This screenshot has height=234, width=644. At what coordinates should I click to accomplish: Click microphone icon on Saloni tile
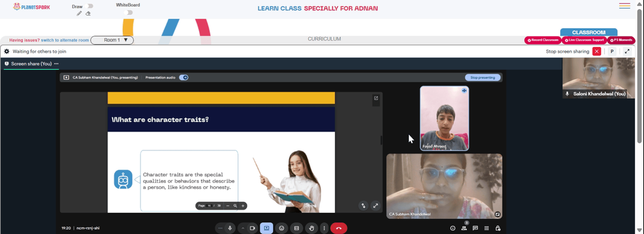[567, 94]
